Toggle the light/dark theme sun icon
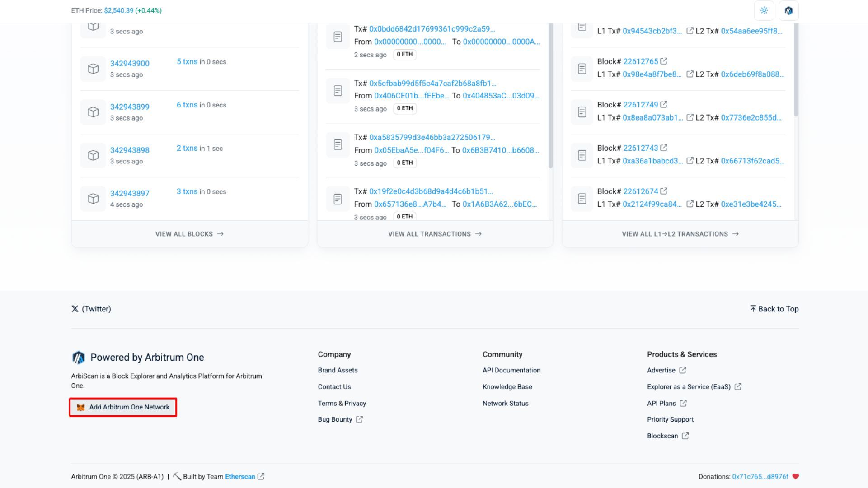 click(764, 10)
